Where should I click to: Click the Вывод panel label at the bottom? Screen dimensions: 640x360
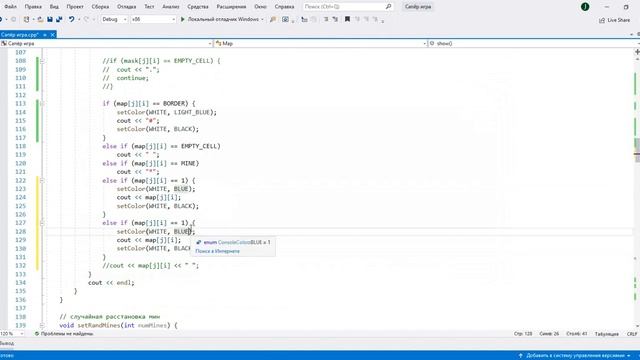pyautogui.click(x=6, y=343)
